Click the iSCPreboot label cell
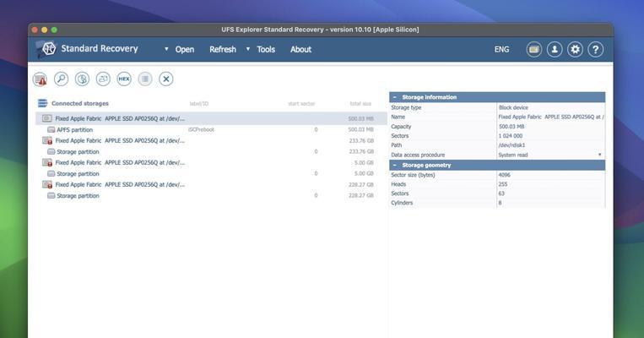Screen dimensions: 644x338 coord(201,129)
